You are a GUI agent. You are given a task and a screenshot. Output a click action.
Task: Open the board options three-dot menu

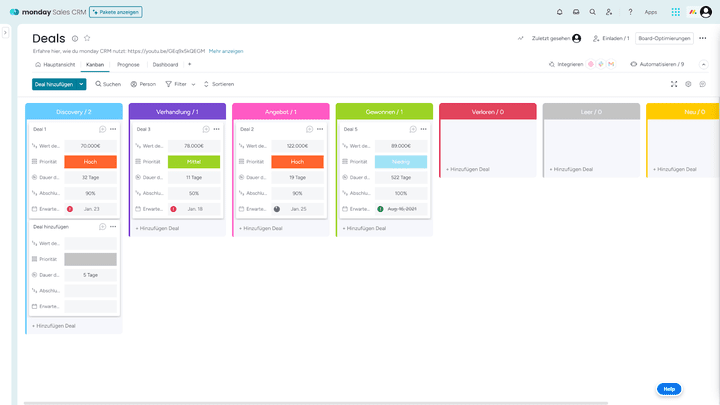[703, 38]
